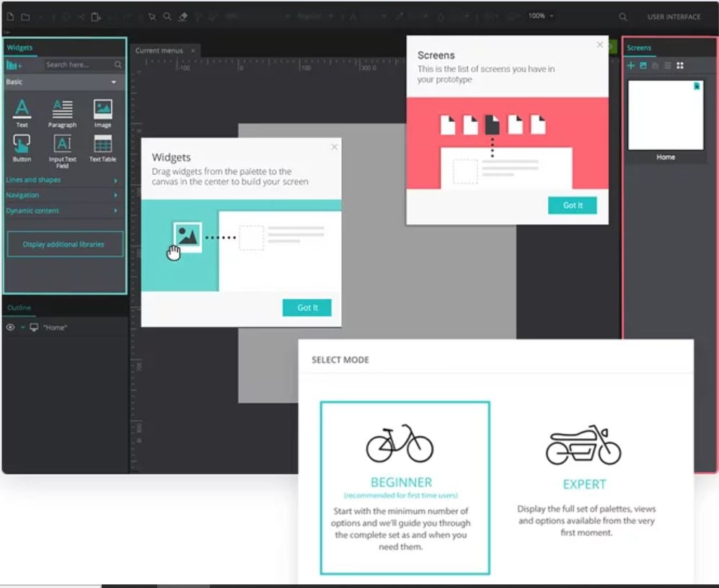The image size is (719, 588).
Task: Choose the BEGINNER mode option
Action: [x=405, y=488]
